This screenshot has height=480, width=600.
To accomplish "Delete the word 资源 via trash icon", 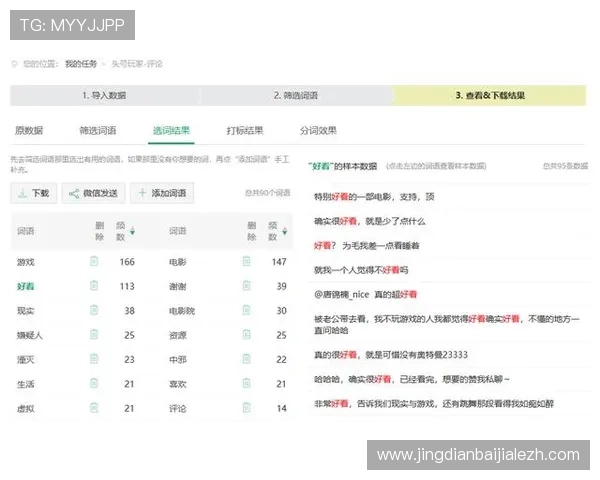I will (246, 335).
